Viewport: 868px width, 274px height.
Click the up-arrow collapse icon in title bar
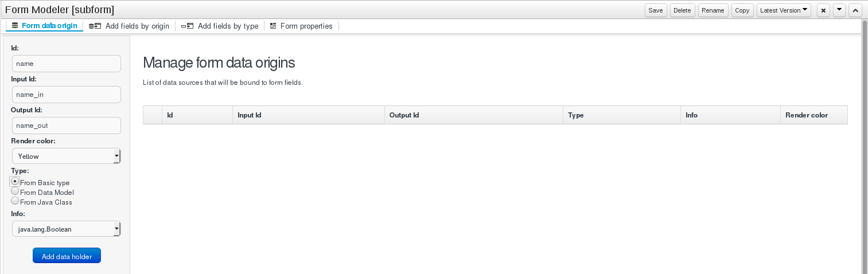click(855, 10)
